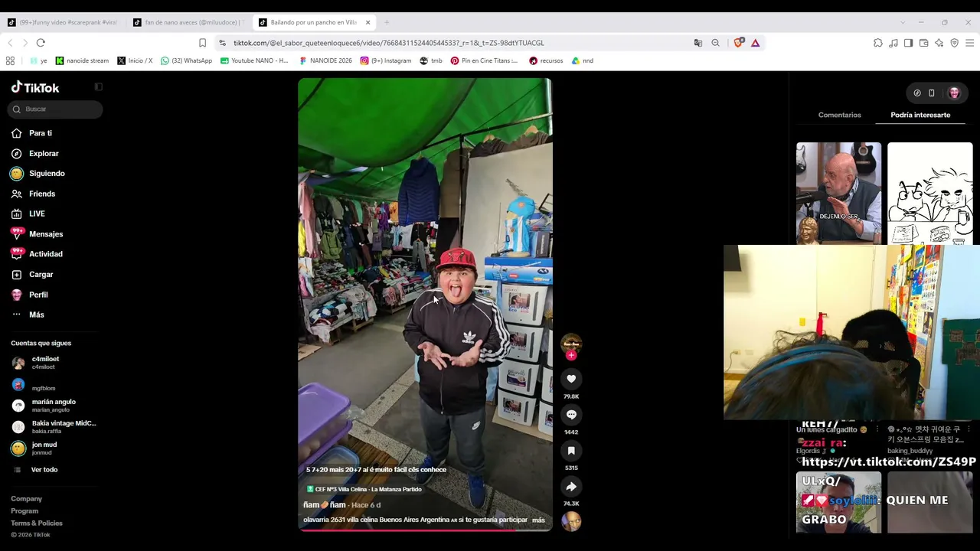
Task: Open the CEF N°3 Villa Celina location tag
Action: [x=364, y=489]
